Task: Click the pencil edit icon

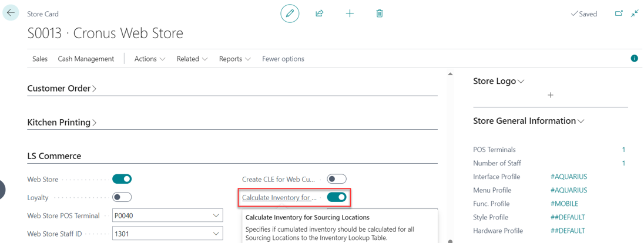Action: [290, 13]
